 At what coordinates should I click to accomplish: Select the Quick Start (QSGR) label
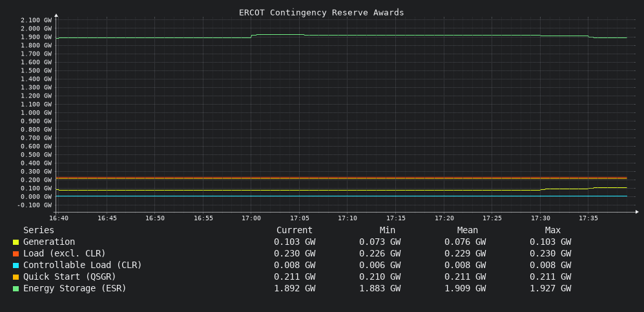[69, 276]
